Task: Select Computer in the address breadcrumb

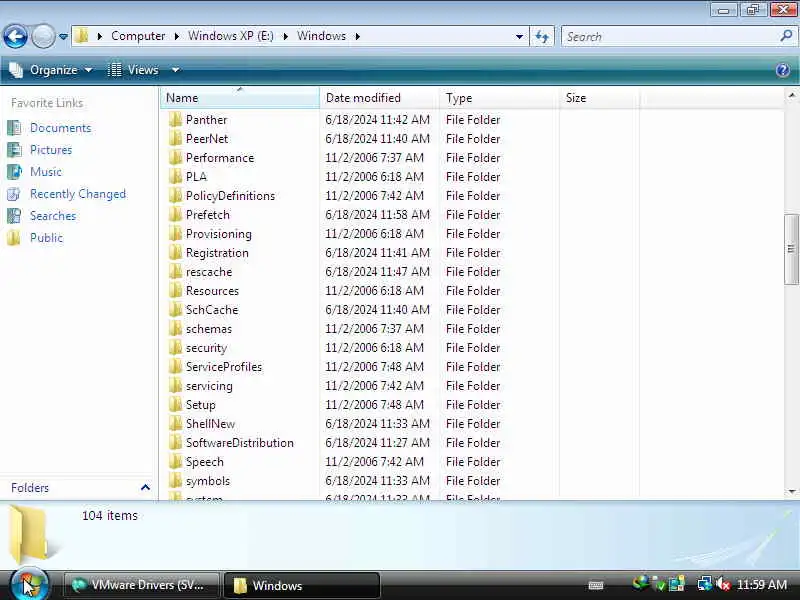Action: [x=138, y=36]
